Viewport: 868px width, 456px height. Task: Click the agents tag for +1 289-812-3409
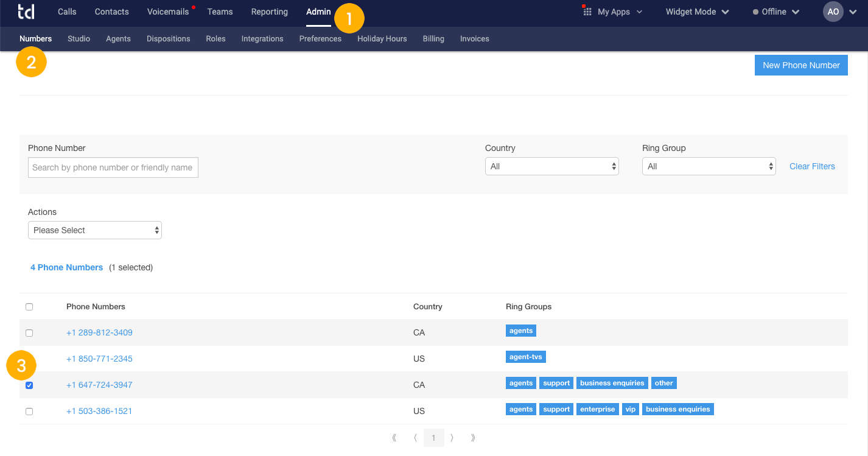point(521,331)
